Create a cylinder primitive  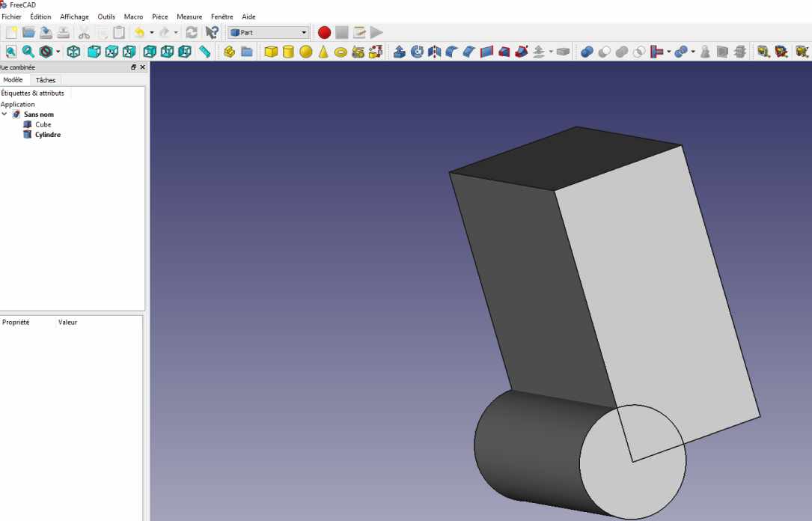point(288,52)
